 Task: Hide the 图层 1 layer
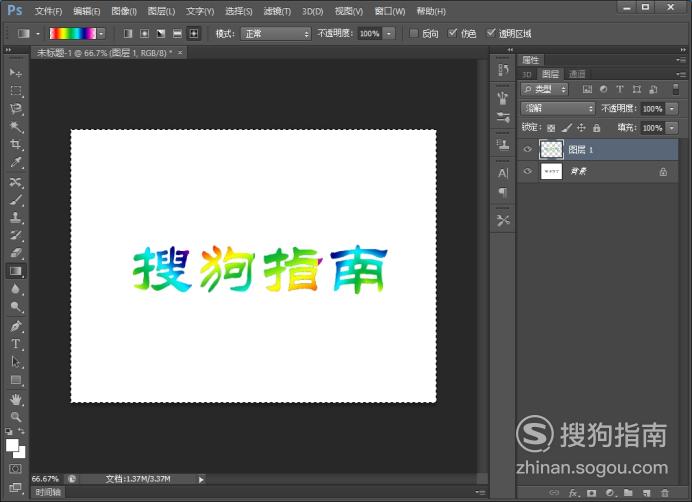pos(527,149)
